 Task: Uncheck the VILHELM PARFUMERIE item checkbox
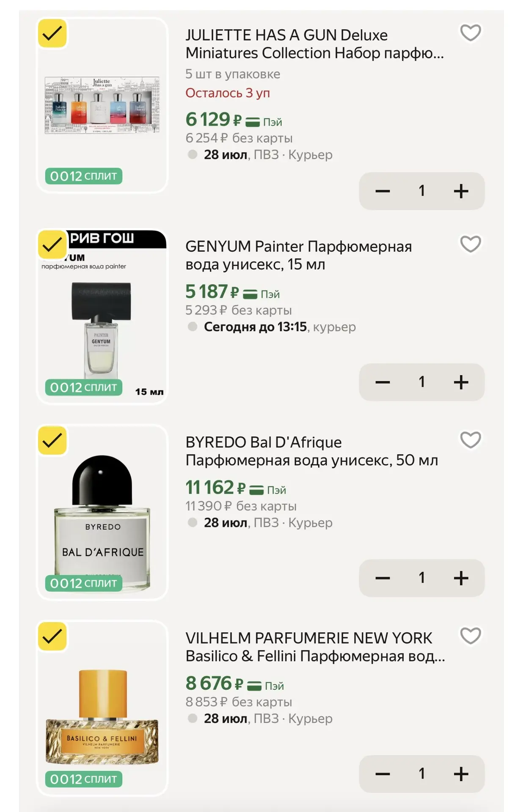(x=52, y=636)
